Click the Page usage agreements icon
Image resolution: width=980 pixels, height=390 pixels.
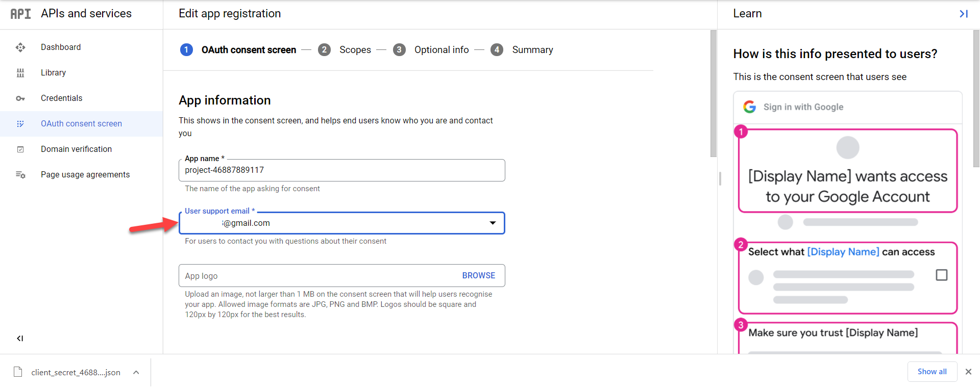pyautogui.click(x=20, y=175)
